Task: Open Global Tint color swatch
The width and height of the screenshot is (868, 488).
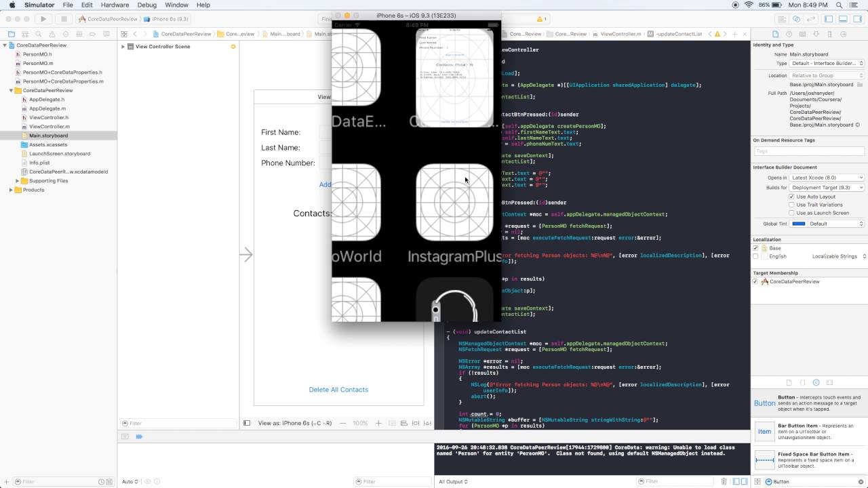Action: pyautogui.click(x=799, y=224)
